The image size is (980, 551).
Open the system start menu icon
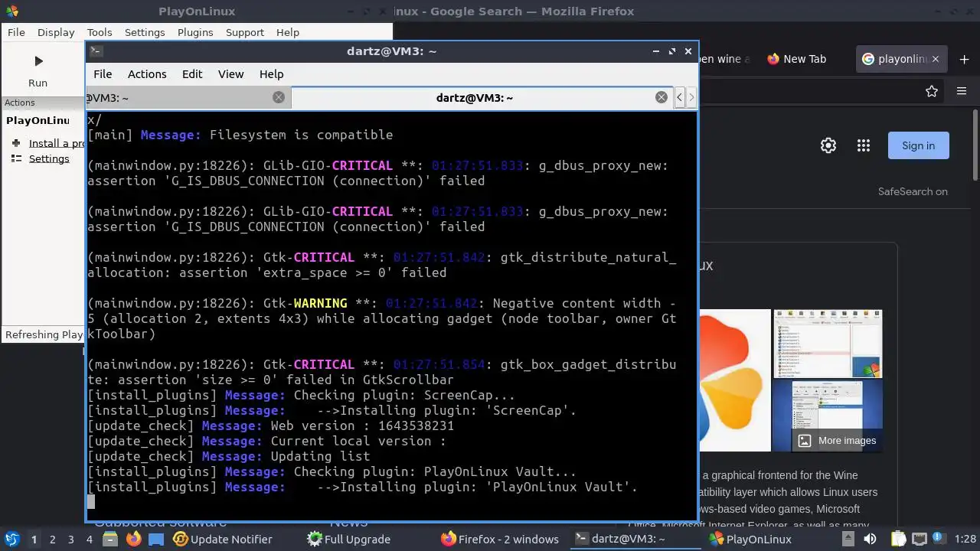pyautogui.click(x=11, y=539)
